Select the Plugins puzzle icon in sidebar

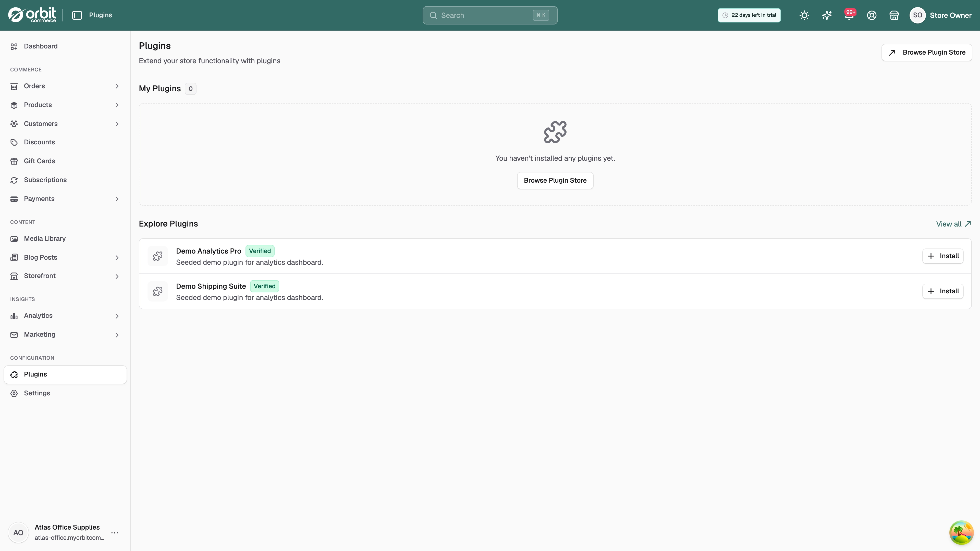pos(14,374)
